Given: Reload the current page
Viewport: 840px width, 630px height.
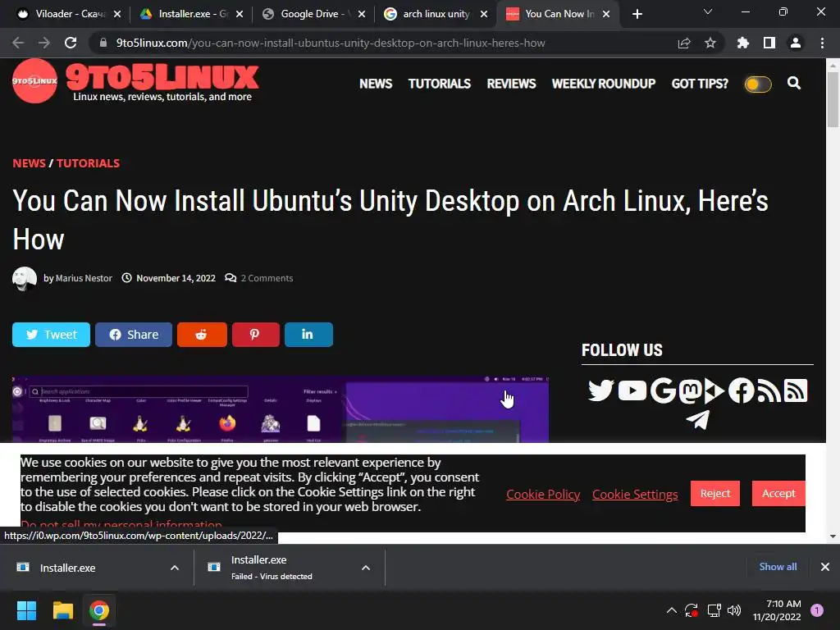Looking at the screenshot, I should pos(71,43).
